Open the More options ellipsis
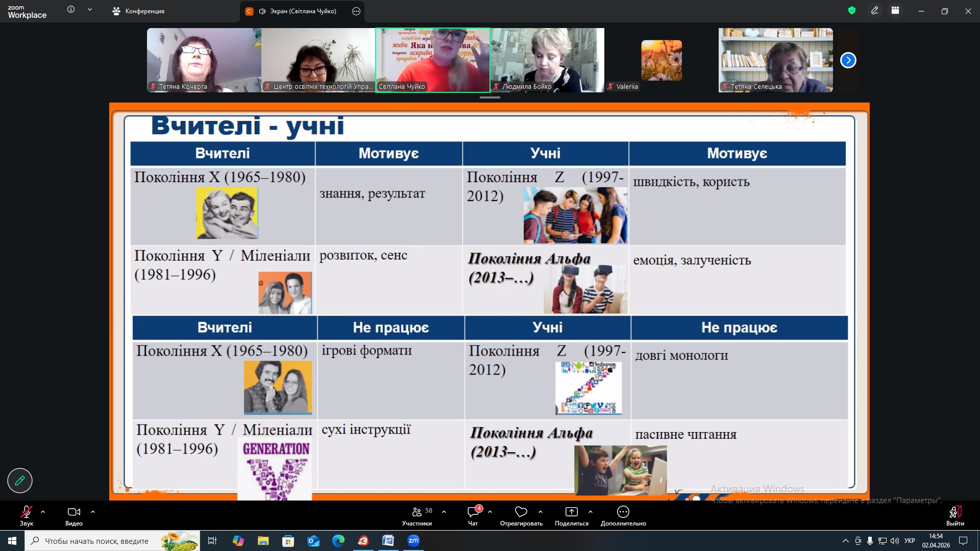Image resolution: width=980 pixels, height=551 pixels. coord(623,512)
